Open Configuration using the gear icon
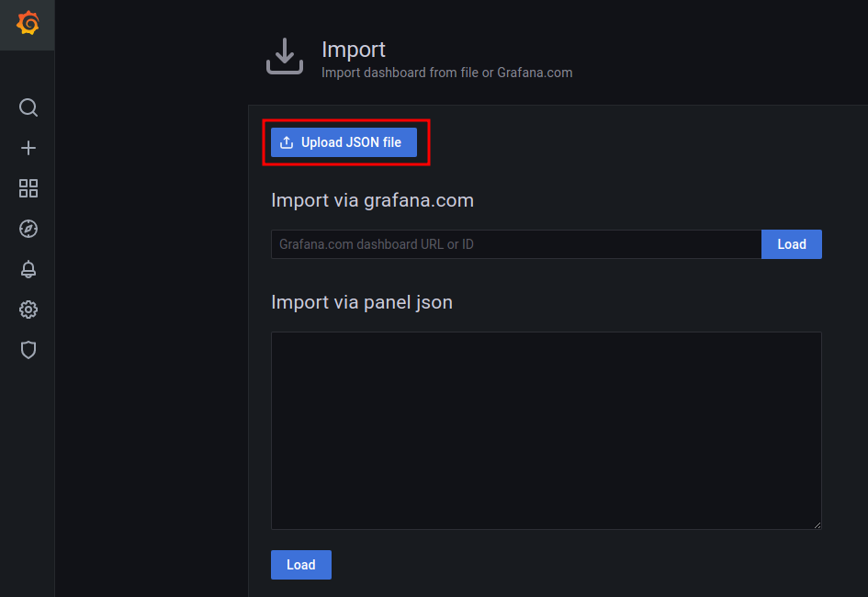The height and width of the screenshot is (597, 868). click(28, 310)
